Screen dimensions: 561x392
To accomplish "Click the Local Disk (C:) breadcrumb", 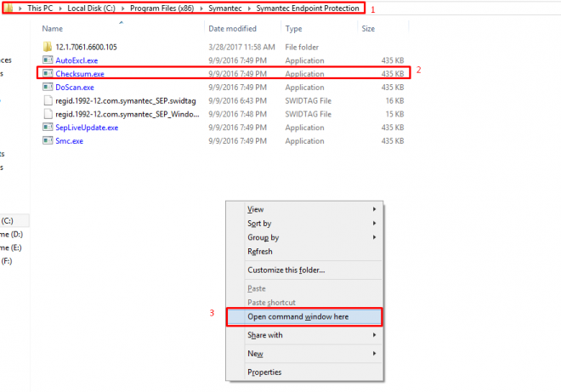I will click(x=91, y=9).
